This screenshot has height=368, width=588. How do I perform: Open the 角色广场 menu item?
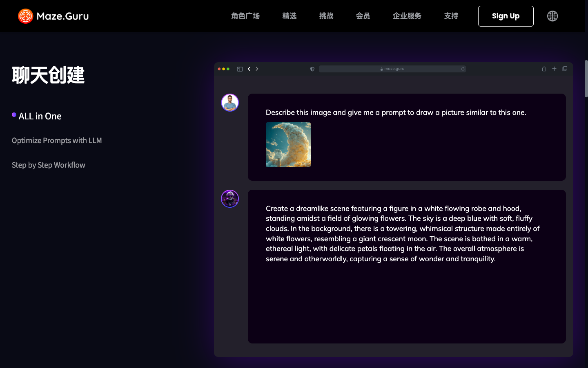(x=245, y=16)
